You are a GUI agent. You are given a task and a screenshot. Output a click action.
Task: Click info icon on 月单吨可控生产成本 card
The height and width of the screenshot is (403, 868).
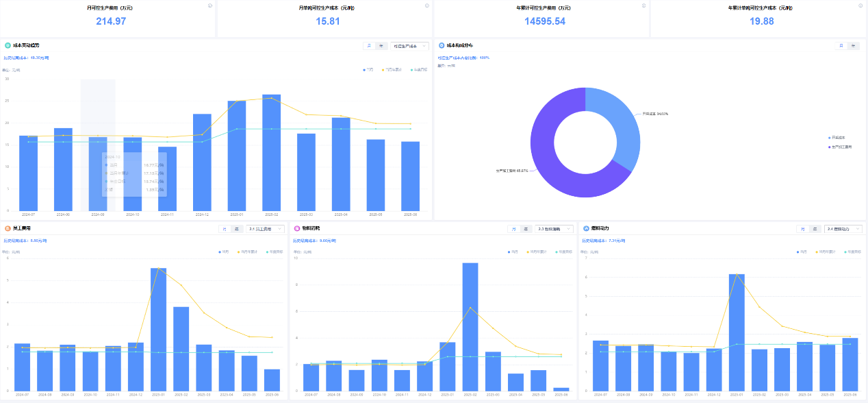(426, 5)
